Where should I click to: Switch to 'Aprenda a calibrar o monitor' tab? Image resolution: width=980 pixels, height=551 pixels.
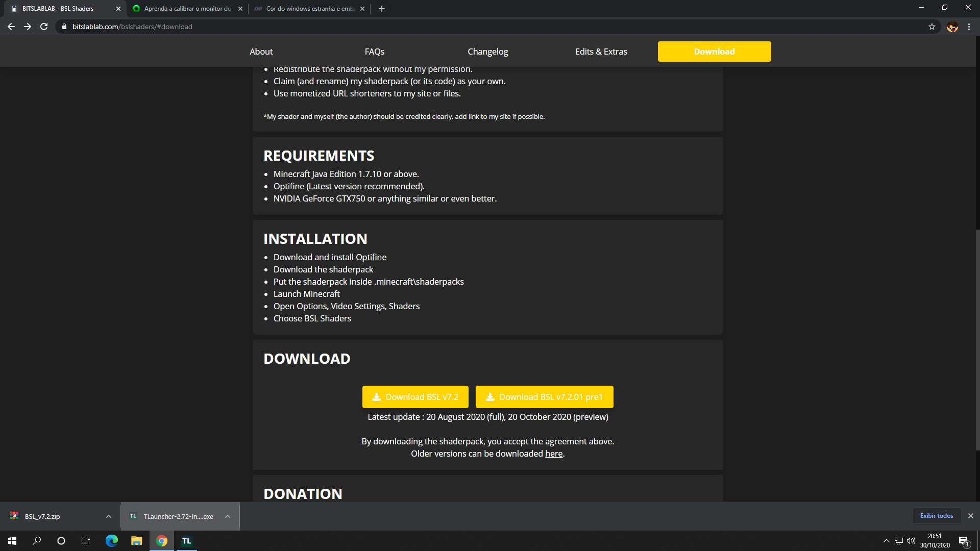point(187,9)
